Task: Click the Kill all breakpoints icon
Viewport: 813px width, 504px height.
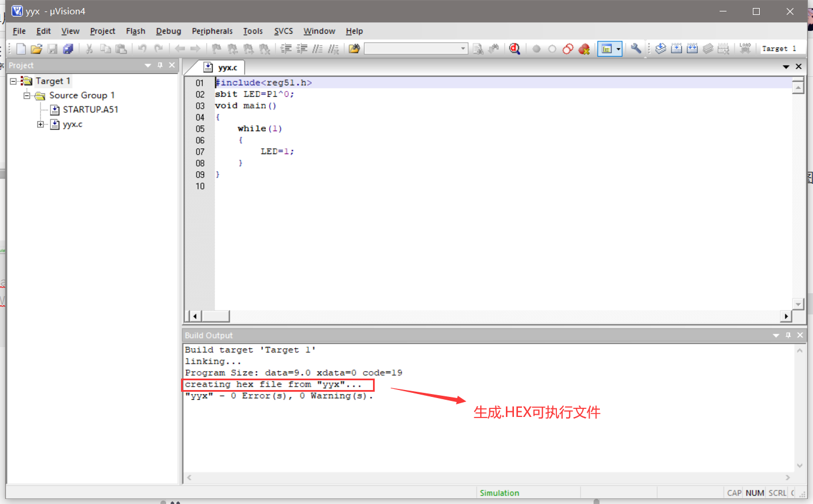Action: pos(584,49)
